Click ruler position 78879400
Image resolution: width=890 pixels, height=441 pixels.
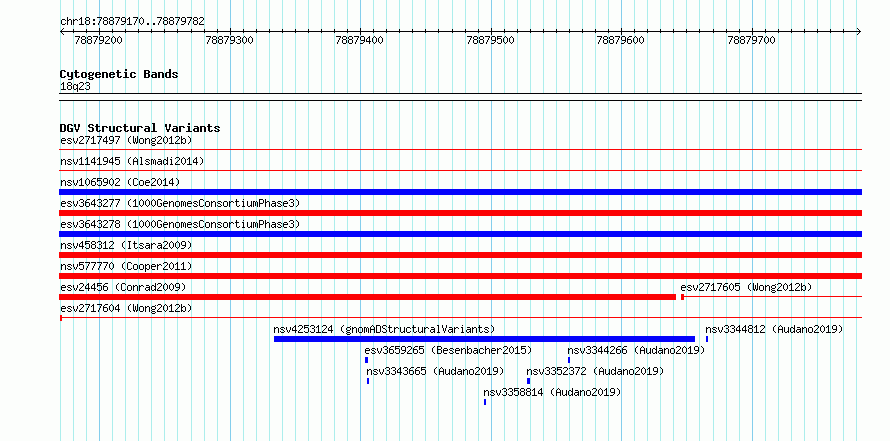(360, 40)
